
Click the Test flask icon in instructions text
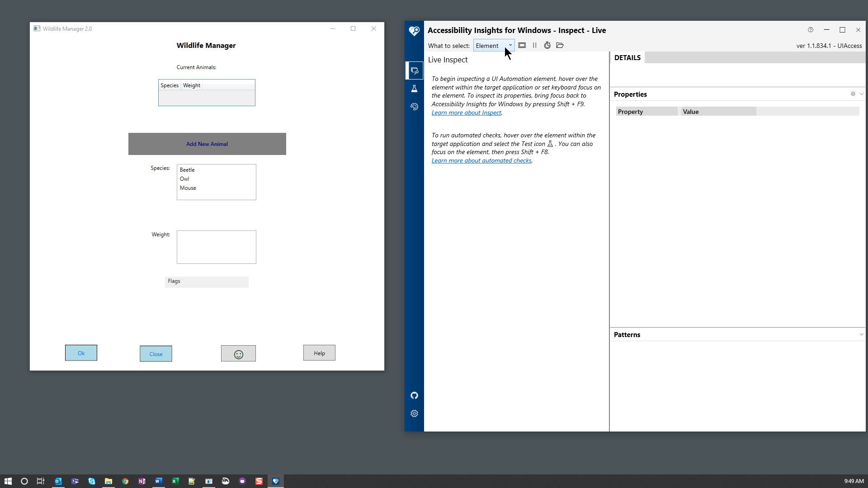550,144
